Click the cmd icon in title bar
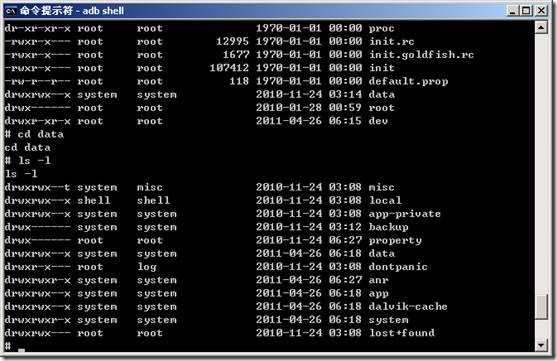 click(11, 11)
